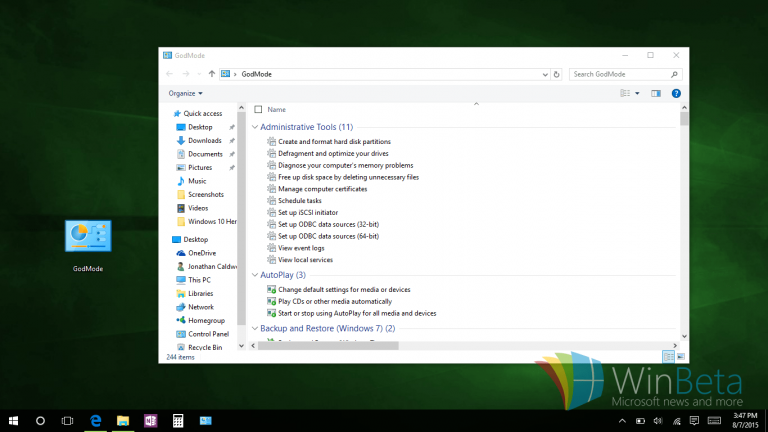The height and width of the screenshot is (432, 768).
Task: Tick the select-all checkbox beside Name
Action: (x=258, y=110)
